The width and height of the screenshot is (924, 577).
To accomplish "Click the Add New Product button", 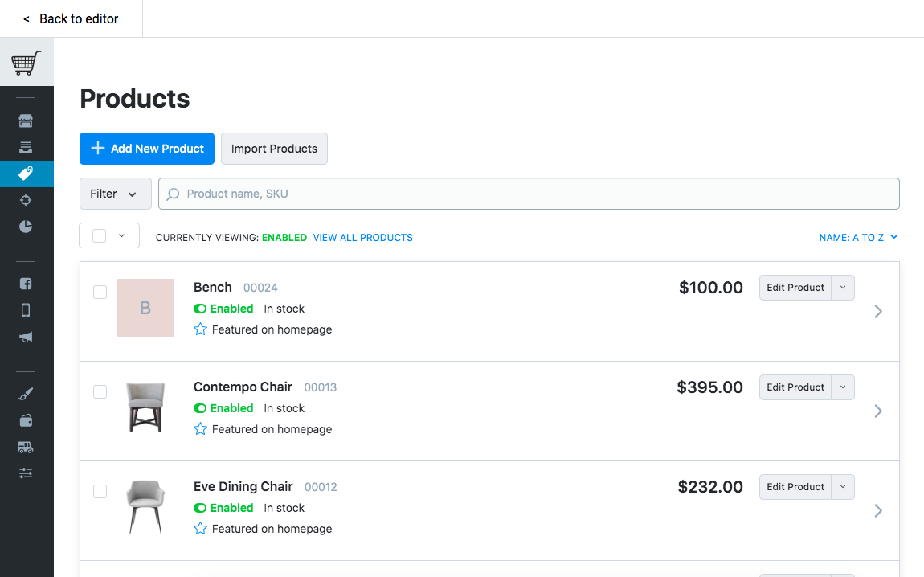I will (147, 149).
